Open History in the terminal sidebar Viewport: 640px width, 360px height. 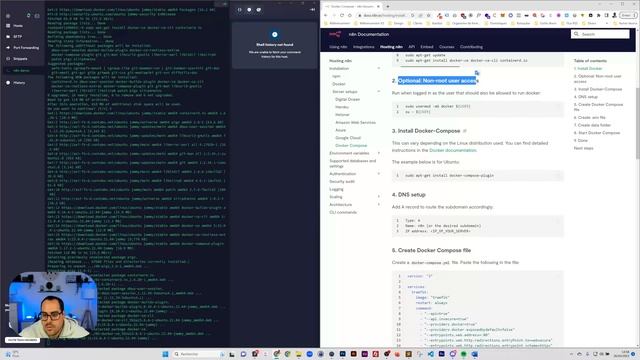point(19,83)
